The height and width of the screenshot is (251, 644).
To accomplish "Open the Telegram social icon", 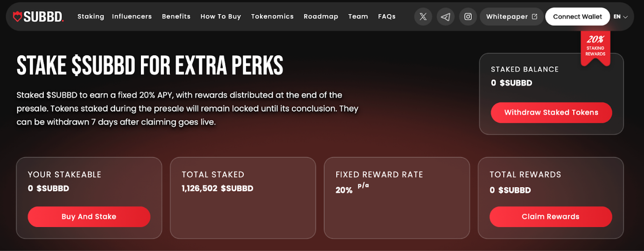I will 446,17.
